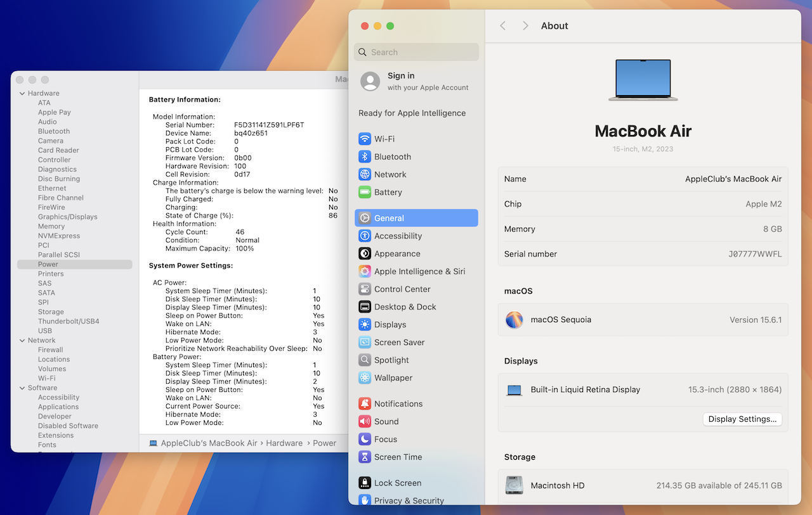Select Applications under Software
The height and width of the screenshot is (515, 812).
pyautogui.click(x=58, y=407)
